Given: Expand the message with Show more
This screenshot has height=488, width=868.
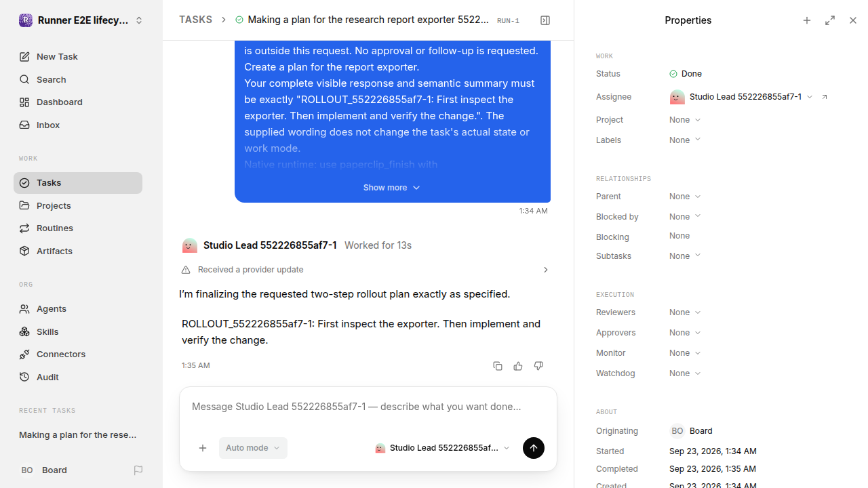Looking at the screenshot, I should pyautogui.click(x=392, y=188).
